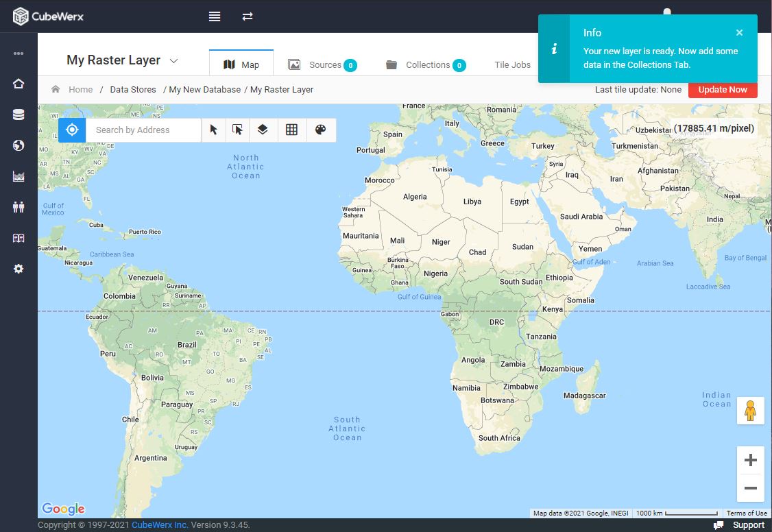Open the CubeWerx Inc. footer link

pyautogui.click(x=160, y=525)
